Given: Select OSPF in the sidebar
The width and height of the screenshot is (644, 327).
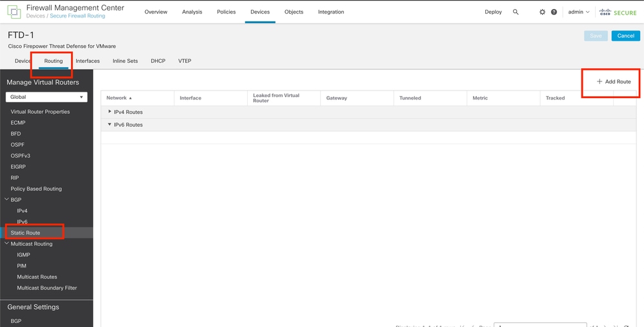Looking at the screenshot, I should tap(17, 145).
